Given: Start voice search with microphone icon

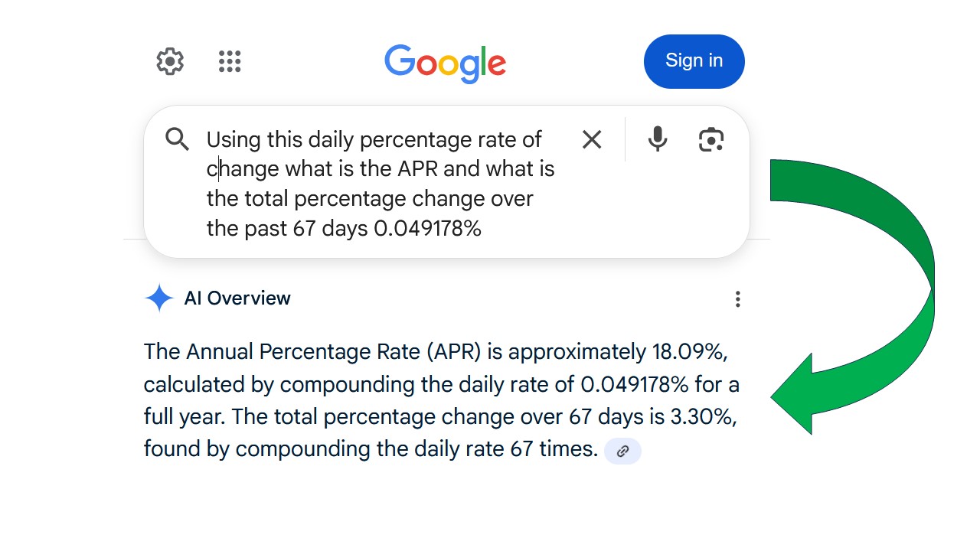Looking at the screenshot, I should (657, 139).
